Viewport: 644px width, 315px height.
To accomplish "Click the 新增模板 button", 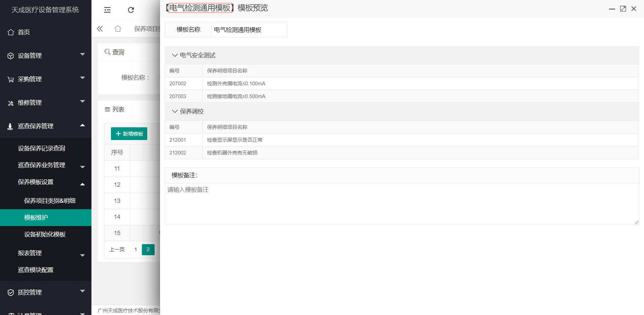I will coord(129,134).
